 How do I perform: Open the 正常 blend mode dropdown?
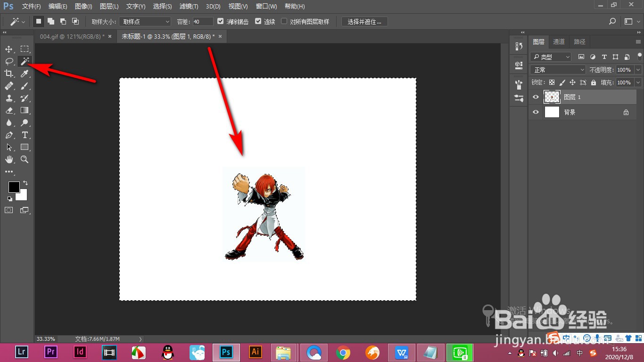click(558, 70)
